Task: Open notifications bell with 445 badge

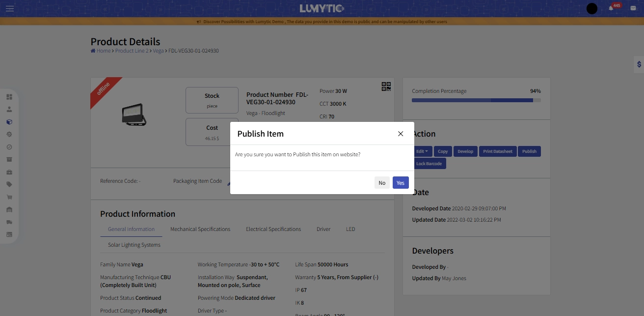Action: (611, 8)
